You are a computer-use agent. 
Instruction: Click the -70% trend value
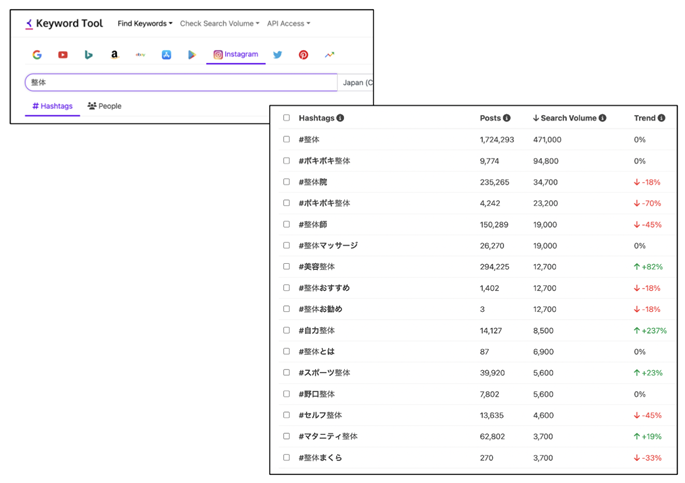click(647, 204)
